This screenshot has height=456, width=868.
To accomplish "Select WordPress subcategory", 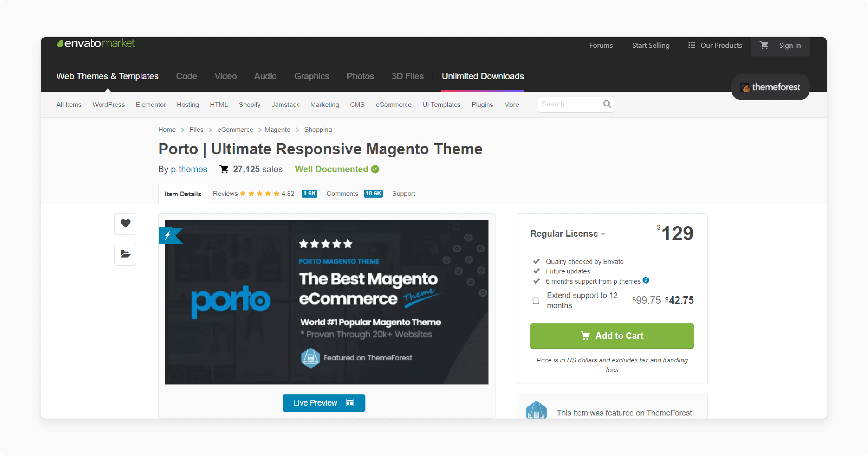I will 108,104.
